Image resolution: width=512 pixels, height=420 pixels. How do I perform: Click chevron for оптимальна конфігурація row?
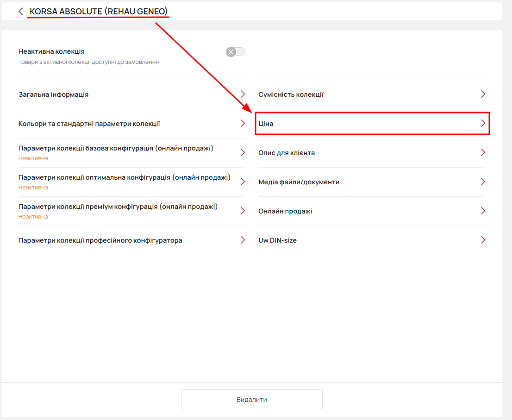click(x=243, y=182)
